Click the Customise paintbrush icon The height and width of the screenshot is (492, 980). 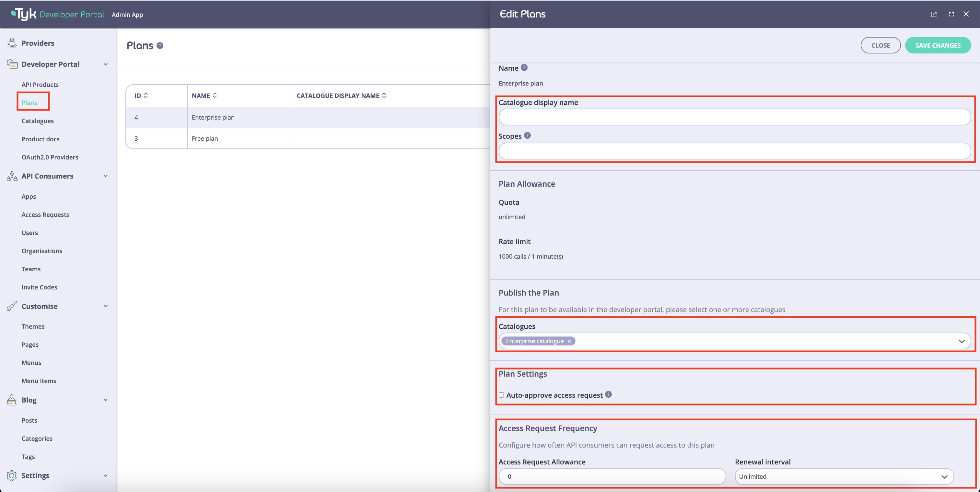point(11,306)
